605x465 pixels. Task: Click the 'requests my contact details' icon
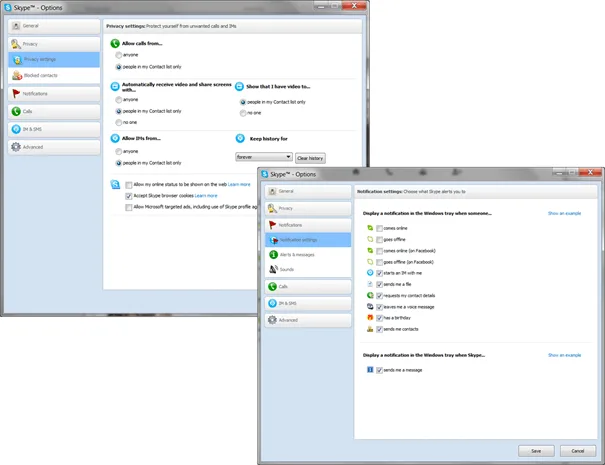370,295
